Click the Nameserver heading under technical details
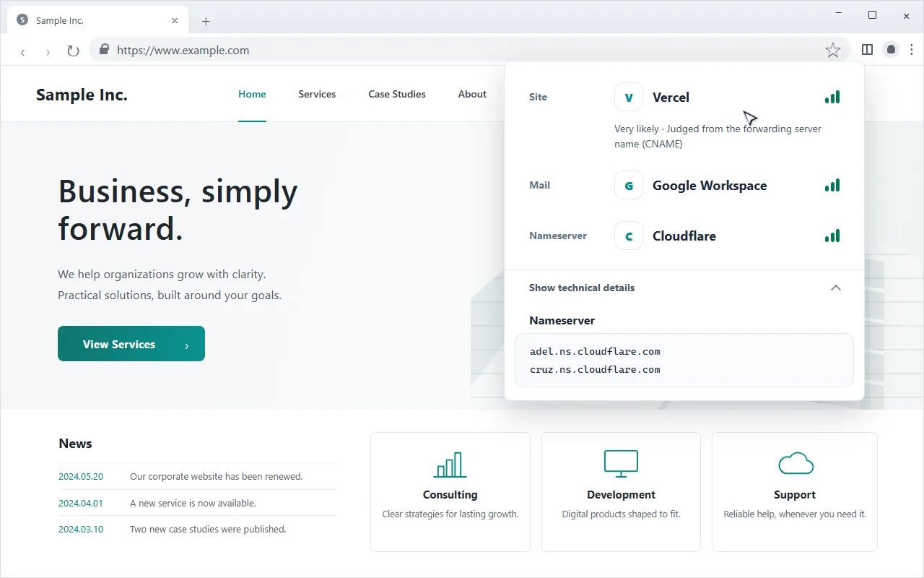 (562, 321)
